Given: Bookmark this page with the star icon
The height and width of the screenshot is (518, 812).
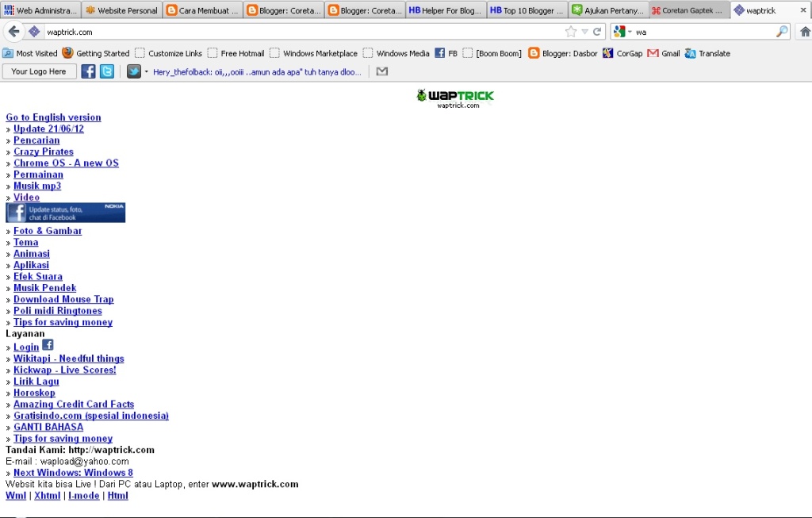Looking at the screenshot, I should [571, 32].
